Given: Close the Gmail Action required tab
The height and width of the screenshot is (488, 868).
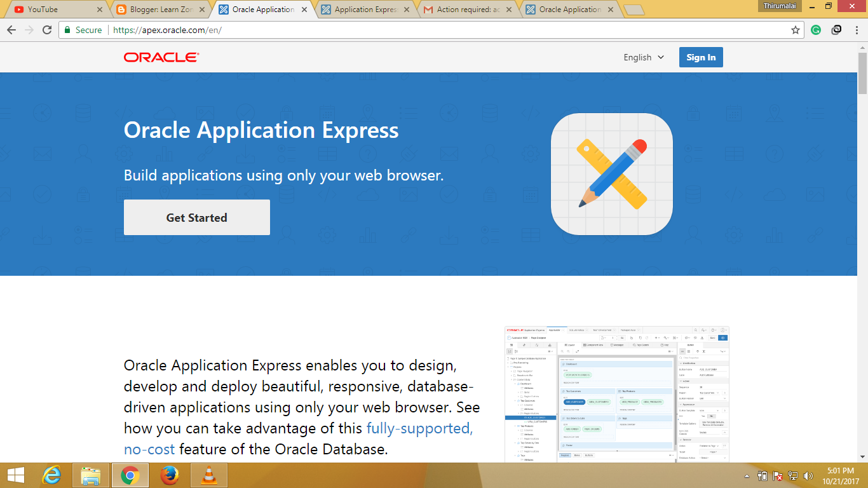Looking at the screenshot, I should click(510, 10).
